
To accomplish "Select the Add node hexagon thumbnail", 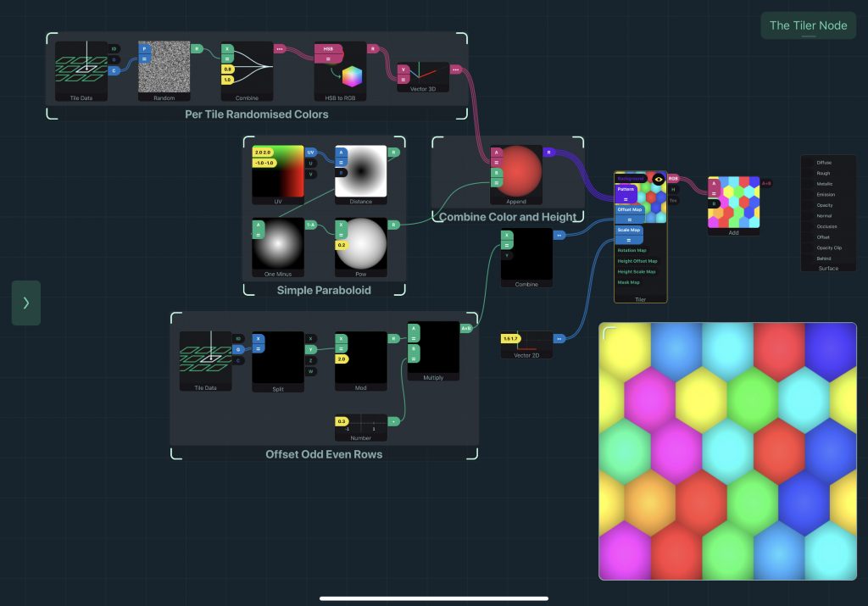I will tap(733, 203).
